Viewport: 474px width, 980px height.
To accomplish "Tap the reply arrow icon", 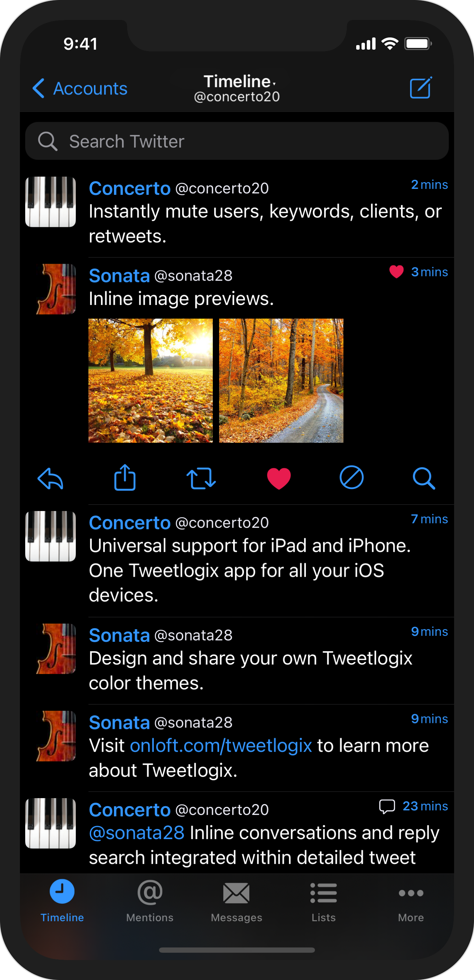I will [51, 478].
